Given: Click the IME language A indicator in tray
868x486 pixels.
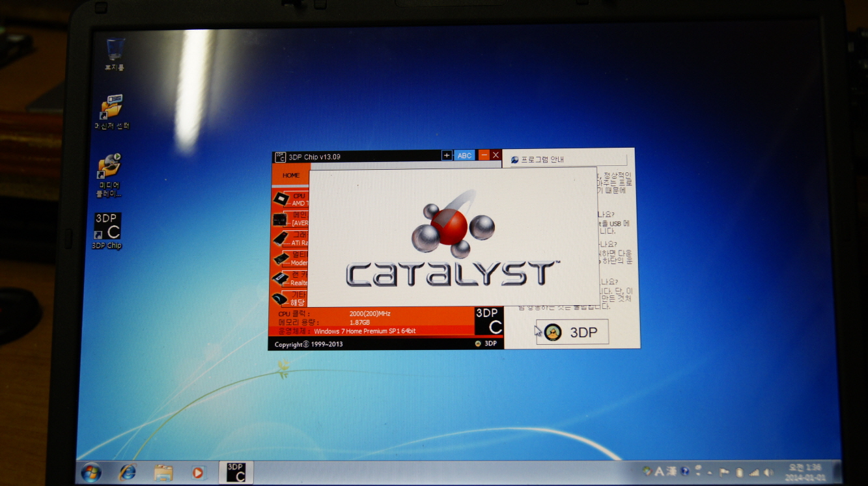Looking at the screenshot, I should [x=658, y=472].
